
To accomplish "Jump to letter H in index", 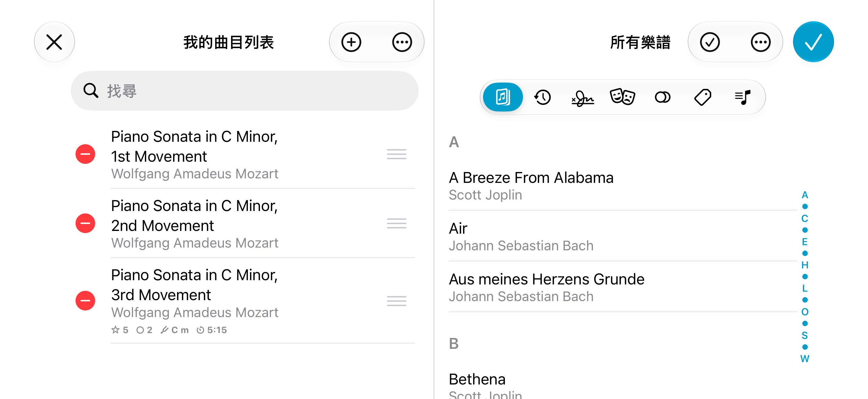I will click(805, 265).
